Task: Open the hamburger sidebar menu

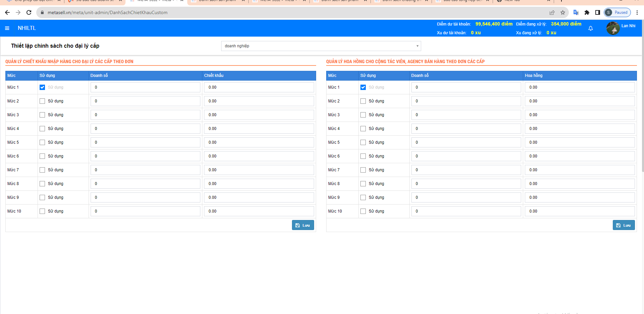Action: pos(7,28)
